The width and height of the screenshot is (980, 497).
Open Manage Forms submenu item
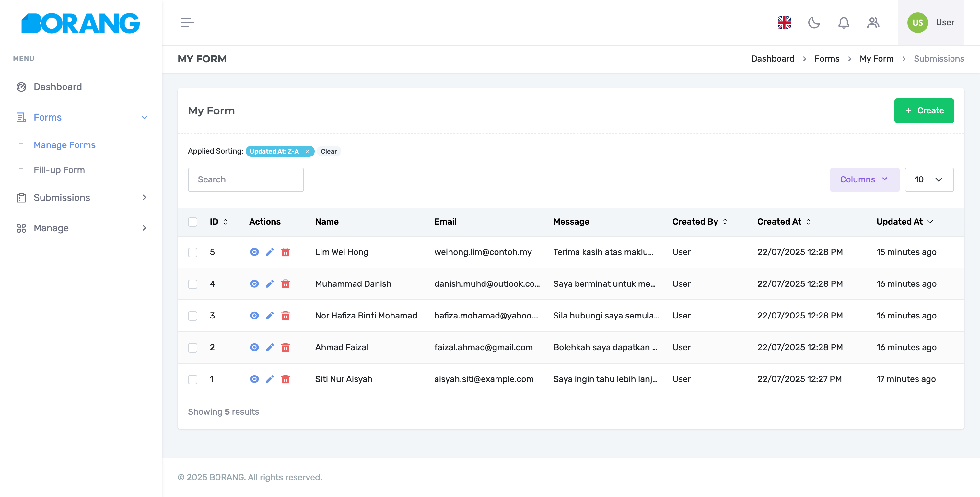[x=64, y=145]
